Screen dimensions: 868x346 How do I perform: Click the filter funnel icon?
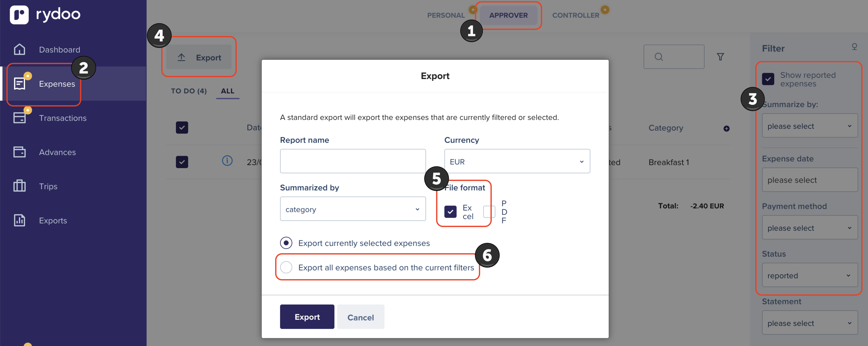click(x=720, y=57)
